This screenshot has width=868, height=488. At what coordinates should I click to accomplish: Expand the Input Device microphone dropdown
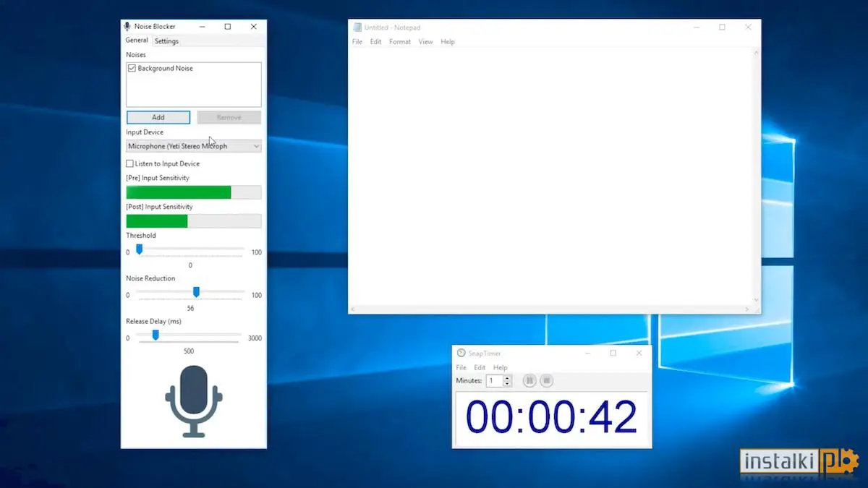click(194, 146)
